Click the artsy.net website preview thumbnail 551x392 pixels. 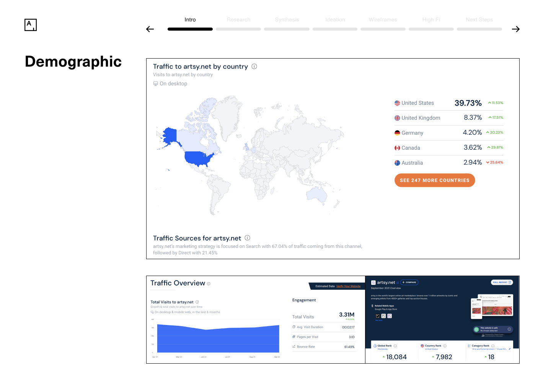[492, 306]
